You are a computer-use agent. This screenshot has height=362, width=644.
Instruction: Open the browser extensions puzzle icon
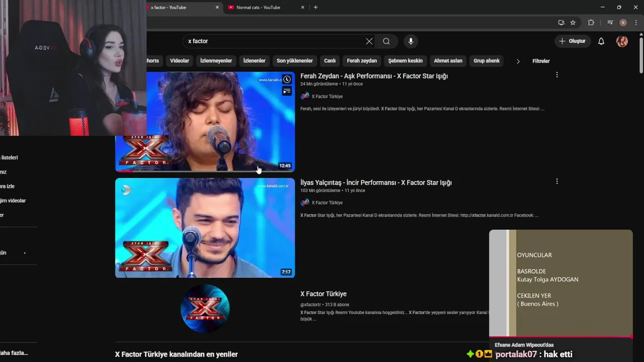tap(591, 23)
